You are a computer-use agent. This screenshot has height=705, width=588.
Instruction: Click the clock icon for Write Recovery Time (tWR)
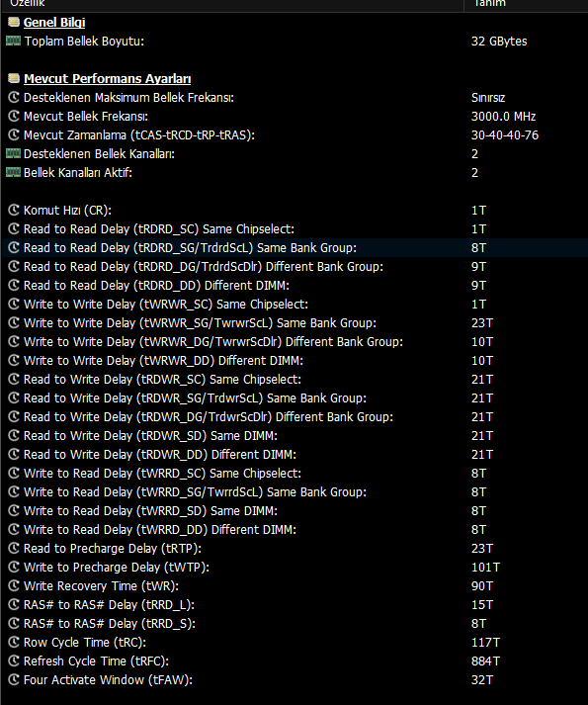[x=14, y=585]
